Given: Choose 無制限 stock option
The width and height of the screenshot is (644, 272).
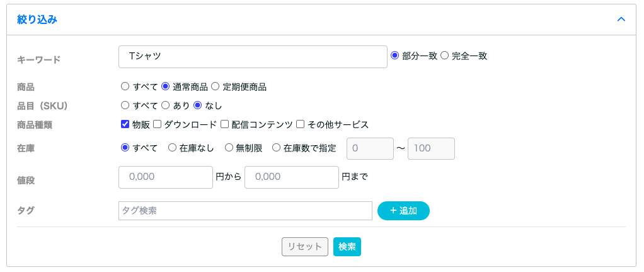Looking at the screenshot, I should pyautogui.click(x=229, y=148).
